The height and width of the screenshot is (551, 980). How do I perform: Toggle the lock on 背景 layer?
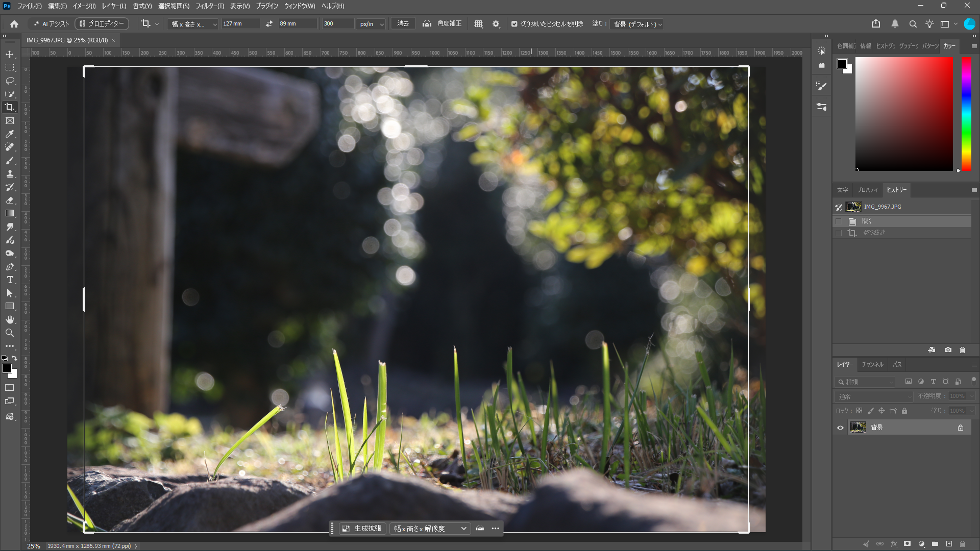[x=961, y=428]
